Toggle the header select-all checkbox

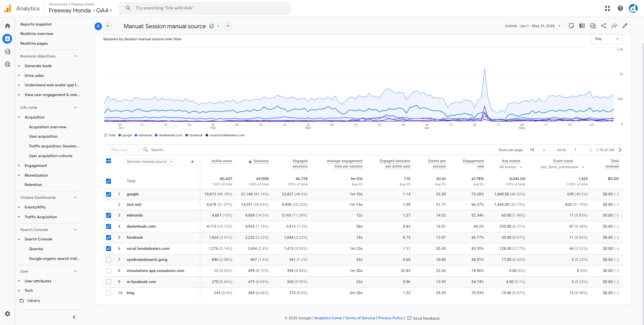(108, 161)
